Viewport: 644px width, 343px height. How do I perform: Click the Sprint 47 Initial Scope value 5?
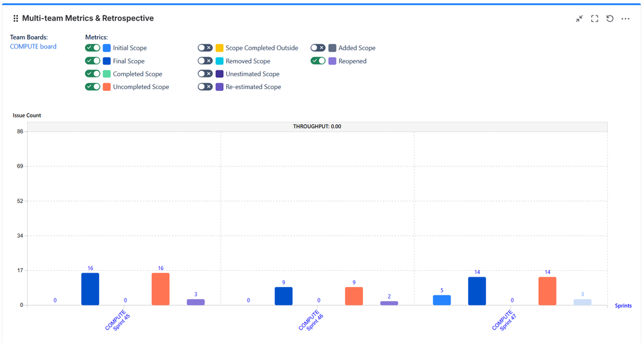pos(442,290)
